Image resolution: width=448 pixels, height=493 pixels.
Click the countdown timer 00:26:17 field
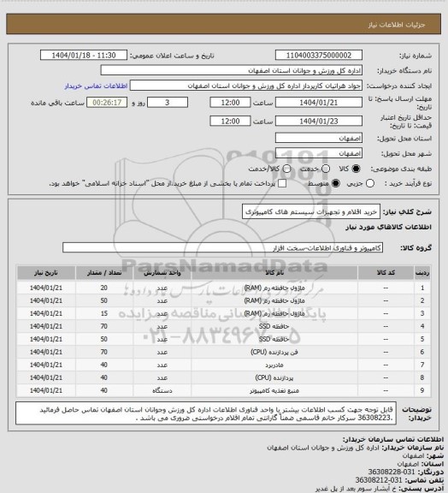click(x=107, y=103)
